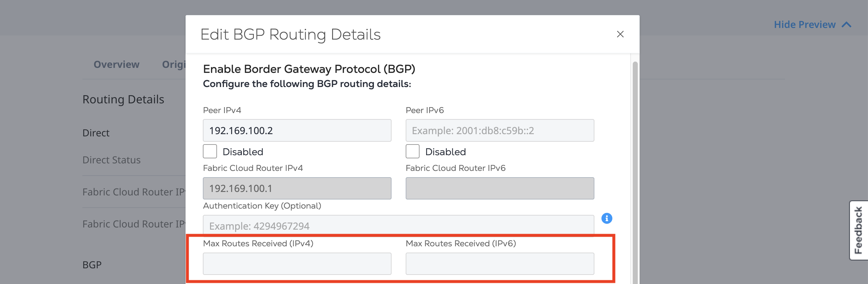Check Disabled under Peer IPv6
Image resolution: width=868 pixels, height=284 pixels.
pos(412,151)
